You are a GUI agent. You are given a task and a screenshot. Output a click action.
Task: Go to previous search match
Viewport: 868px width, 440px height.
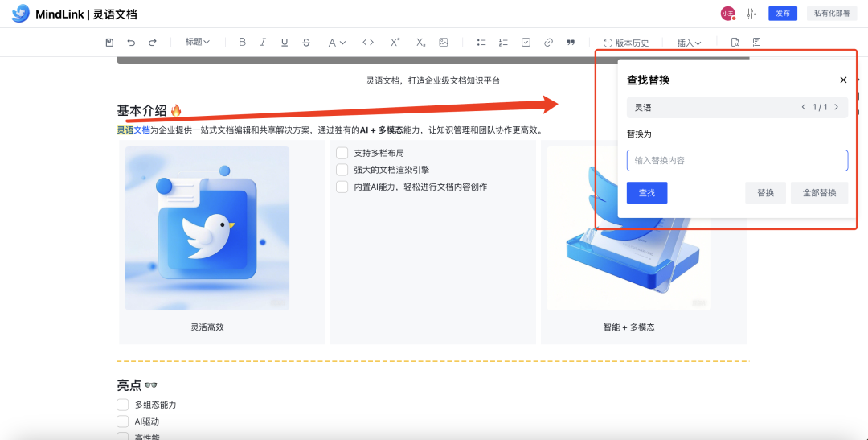[x=803, y=108]
